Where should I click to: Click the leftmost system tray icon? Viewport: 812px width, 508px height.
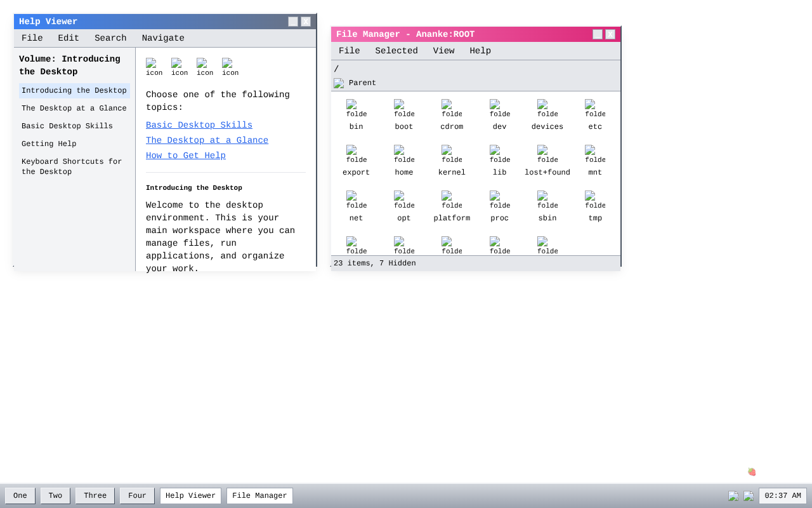pyautogui.click(x=733, y=495)
